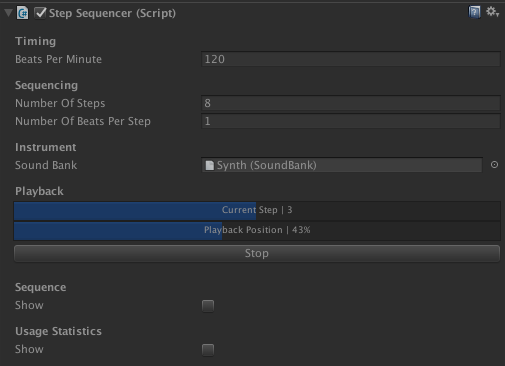This screenshot has width=505, height=366.
Task: Click the Number Of Steps field
Action: tap(351, 103)
